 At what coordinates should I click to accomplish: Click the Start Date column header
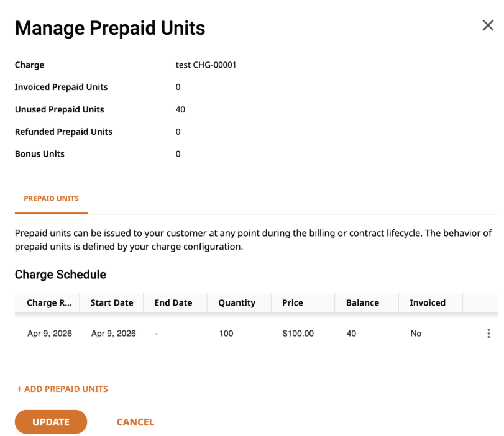click(x=111, y=302)
